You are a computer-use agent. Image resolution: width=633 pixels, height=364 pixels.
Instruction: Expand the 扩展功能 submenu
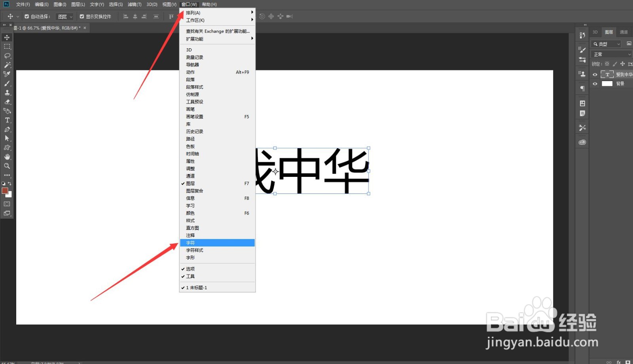(x=217, y=39)
